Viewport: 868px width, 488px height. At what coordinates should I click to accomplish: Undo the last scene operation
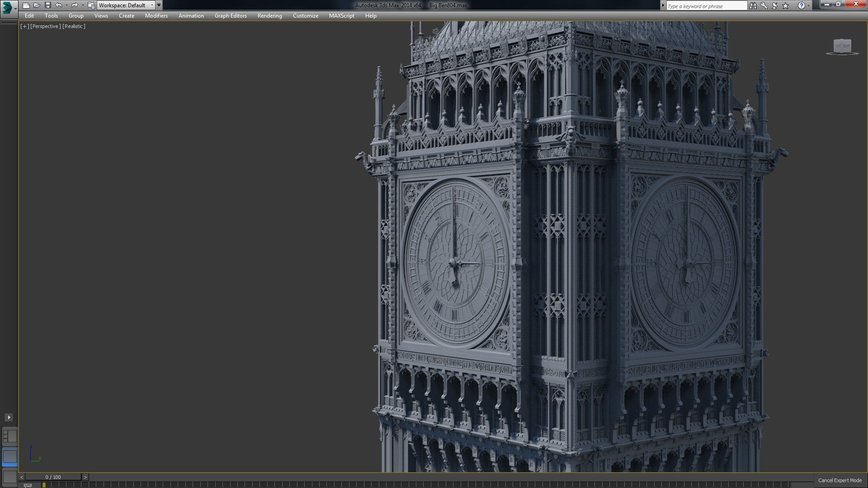[58, 5]
